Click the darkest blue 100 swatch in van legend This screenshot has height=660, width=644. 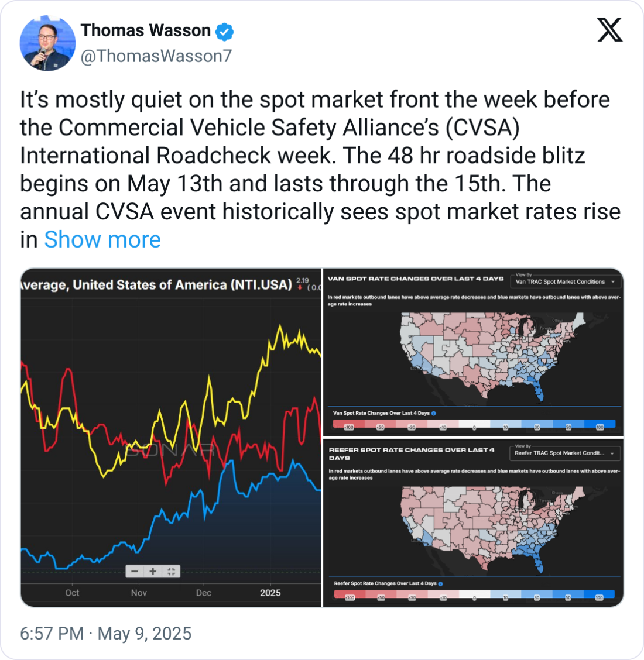pyautogui.click(x=600, y=424)
